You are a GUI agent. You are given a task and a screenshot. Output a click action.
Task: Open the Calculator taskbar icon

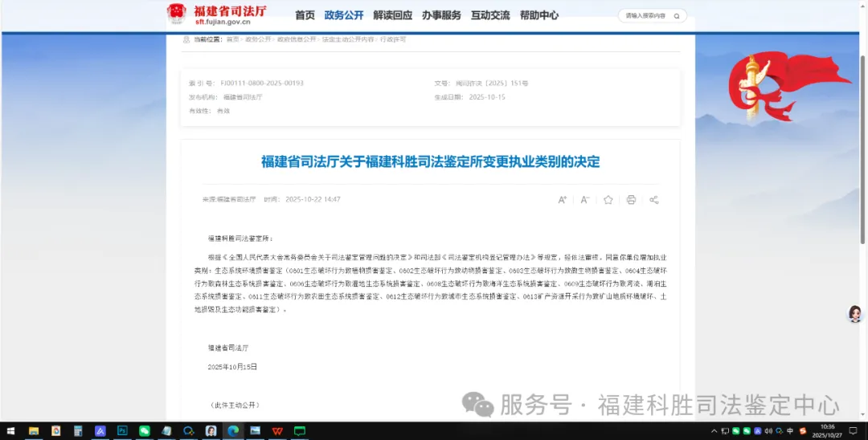[78, 430]
